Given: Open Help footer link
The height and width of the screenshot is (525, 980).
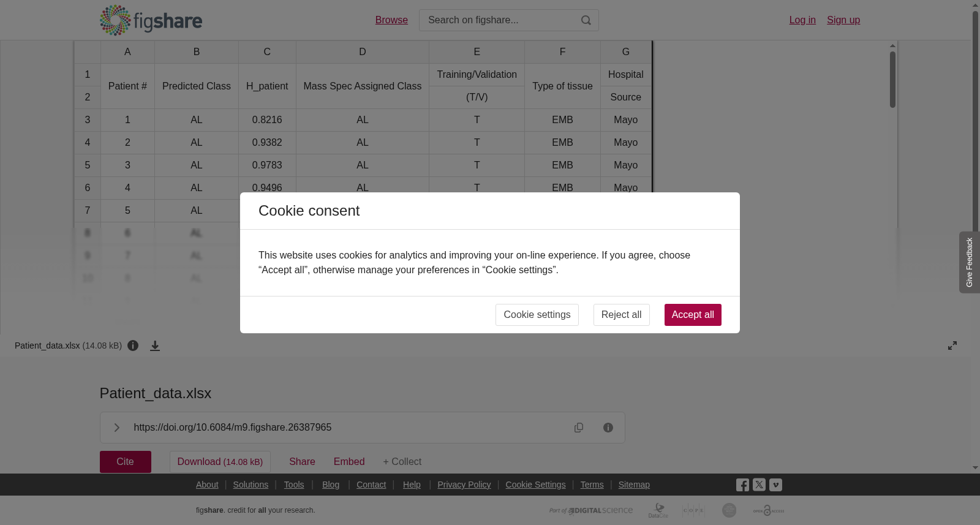Looking at the screenshot, I should coord(412,485).
